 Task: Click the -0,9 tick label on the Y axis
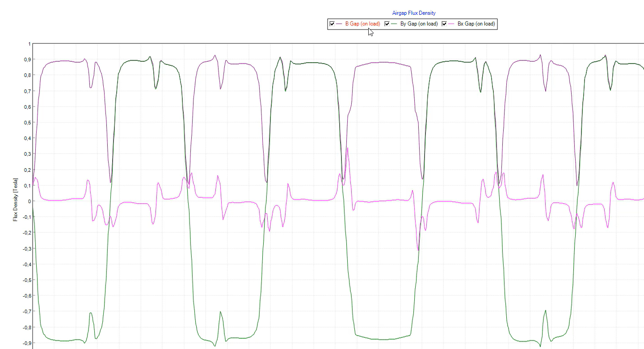pyautogui.click(x=26, y=343)
